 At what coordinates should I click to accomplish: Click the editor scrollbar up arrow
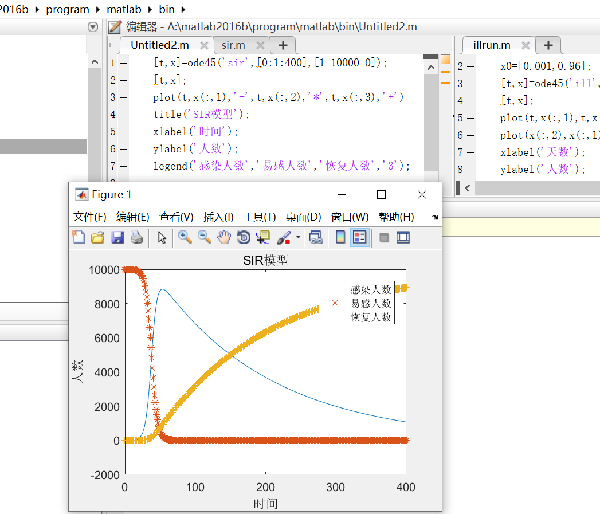[431, 68]
